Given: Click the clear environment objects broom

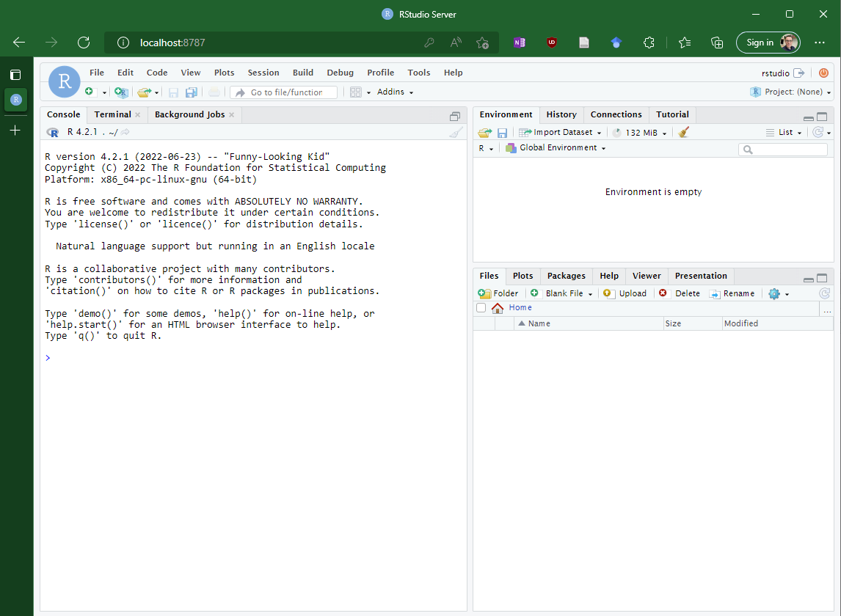Looking at the screenshot, I should click(684, 133).
